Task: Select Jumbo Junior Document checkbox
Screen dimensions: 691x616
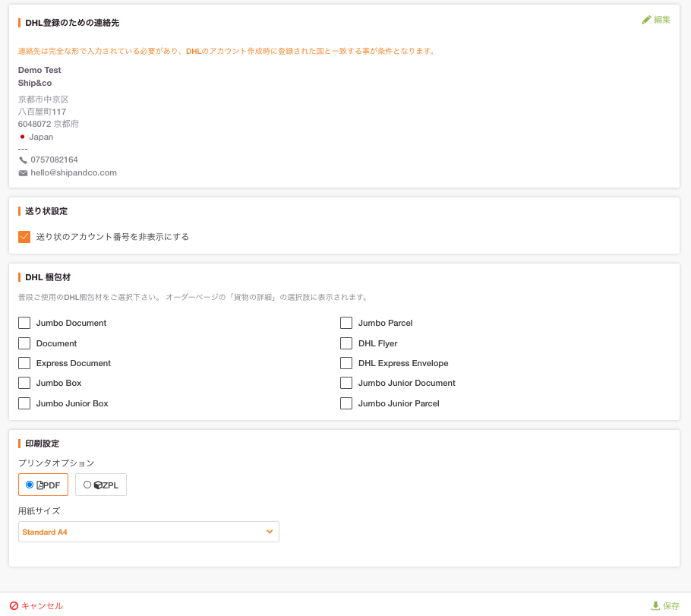Action: [346, 383]
